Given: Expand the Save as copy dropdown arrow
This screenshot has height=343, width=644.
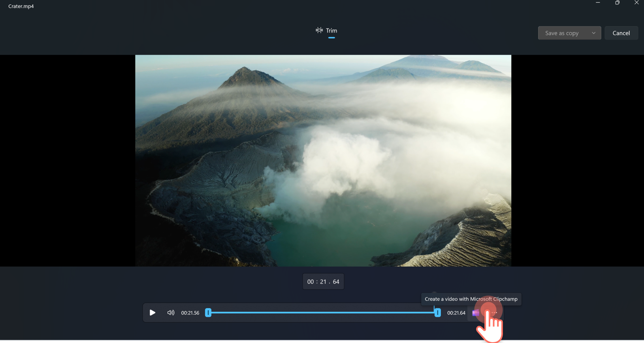Looking at the screenshot, I should (593, 33).
